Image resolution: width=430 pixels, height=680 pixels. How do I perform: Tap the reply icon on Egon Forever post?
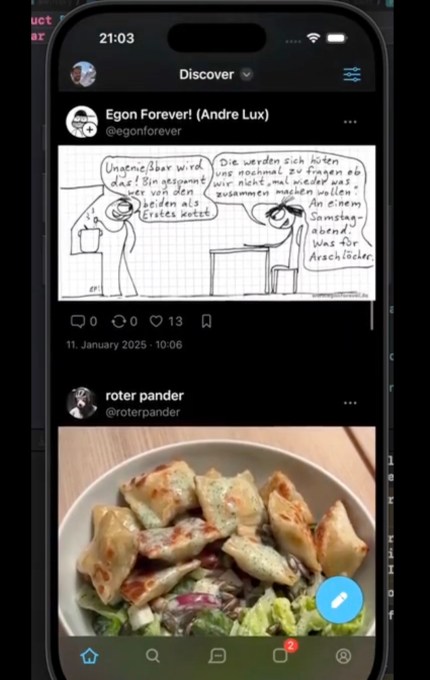pos(78,321)
